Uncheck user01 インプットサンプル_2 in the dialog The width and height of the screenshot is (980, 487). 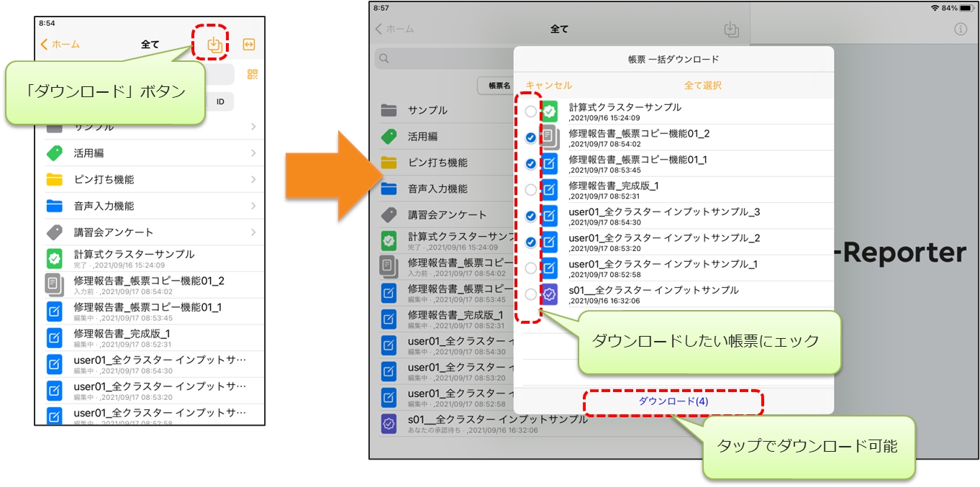click(x=531, y=242)
